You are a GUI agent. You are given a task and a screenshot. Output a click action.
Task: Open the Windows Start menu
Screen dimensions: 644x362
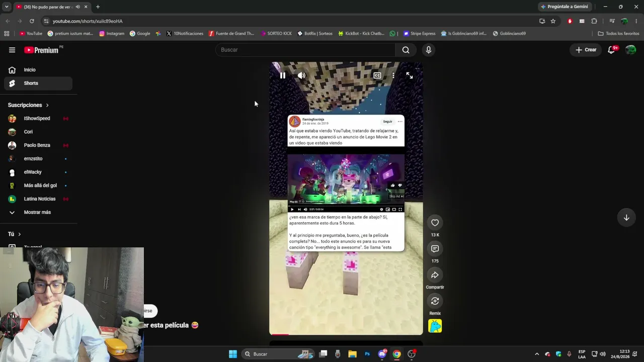click(x=233, y=354)
